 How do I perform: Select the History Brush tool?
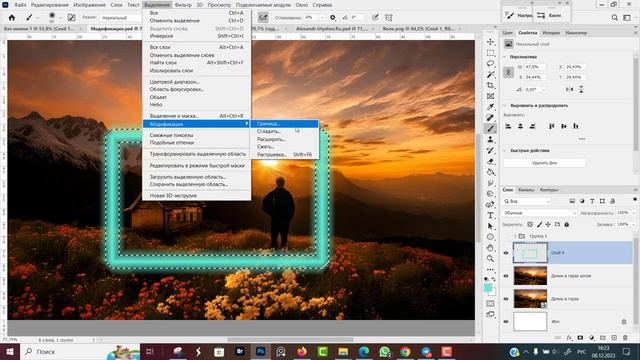490,150
